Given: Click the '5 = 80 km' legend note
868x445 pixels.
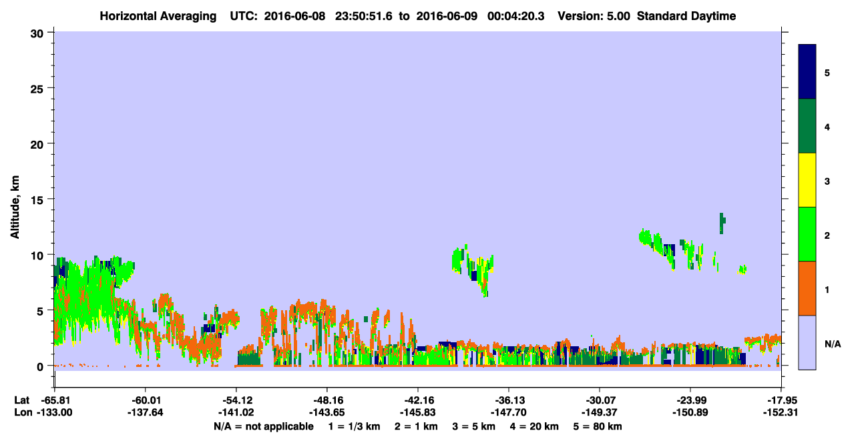Looking at the screenshot, I should pos(597,426).
